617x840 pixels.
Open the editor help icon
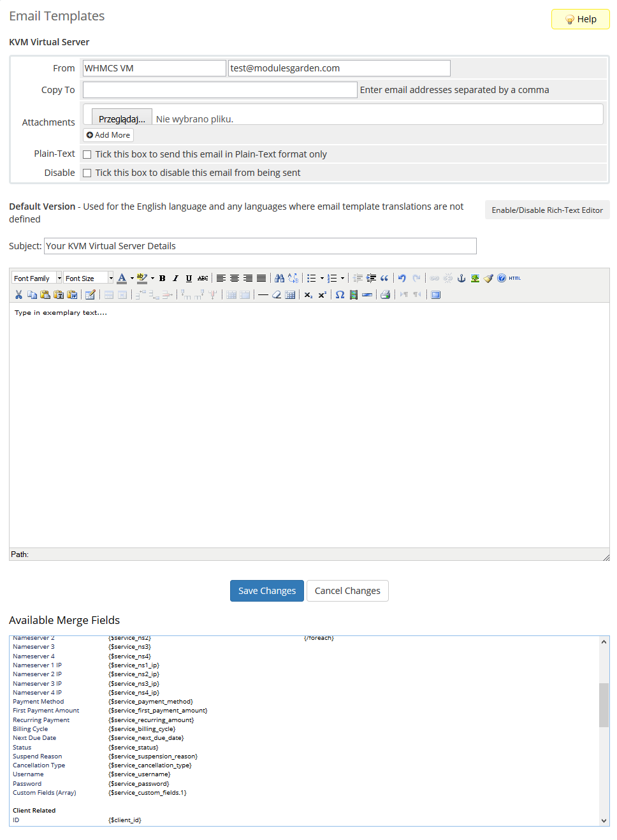coord(502,278)
